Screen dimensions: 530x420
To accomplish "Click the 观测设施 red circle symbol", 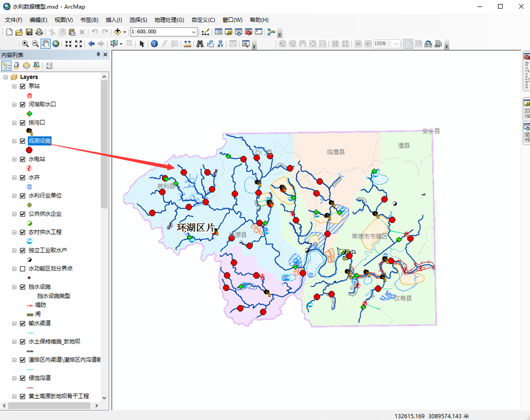I will [x=30, y=150].
